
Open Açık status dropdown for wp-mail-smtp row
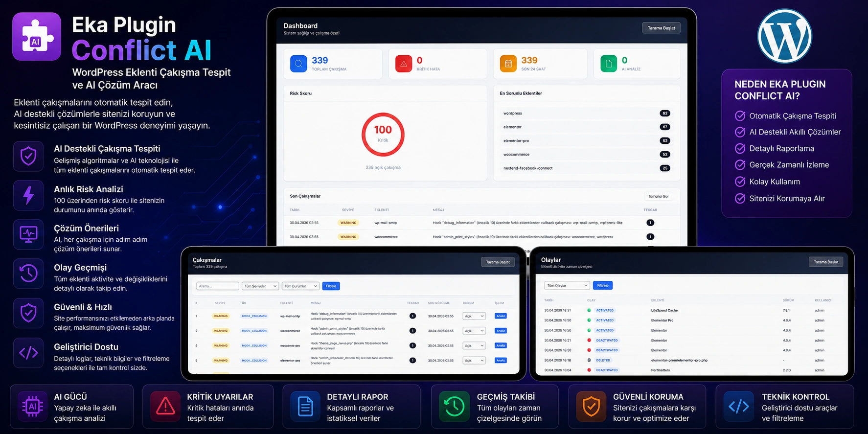(474, 316)
